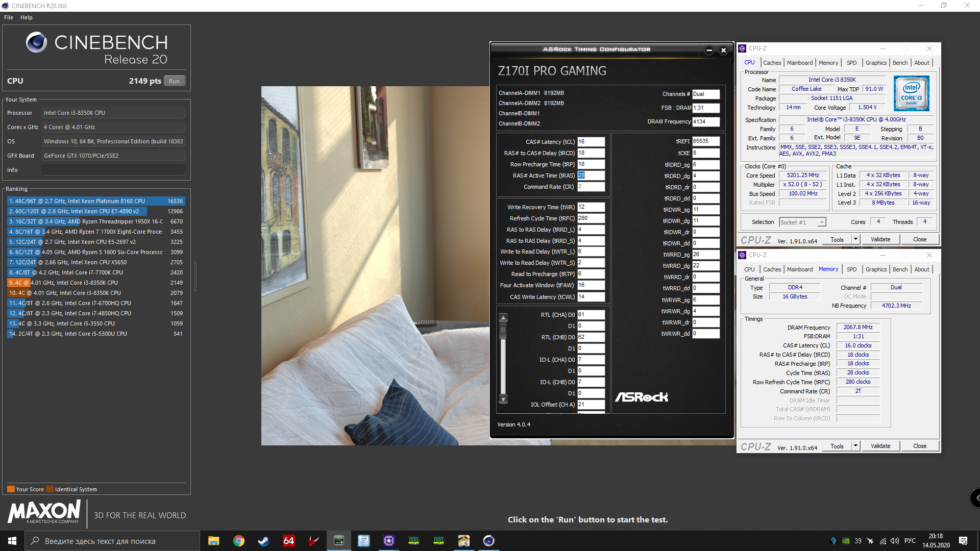The width and height of the screenshot is (980, 551).
Task: Open the blue diamond tray icon
Action: point(834,541)
